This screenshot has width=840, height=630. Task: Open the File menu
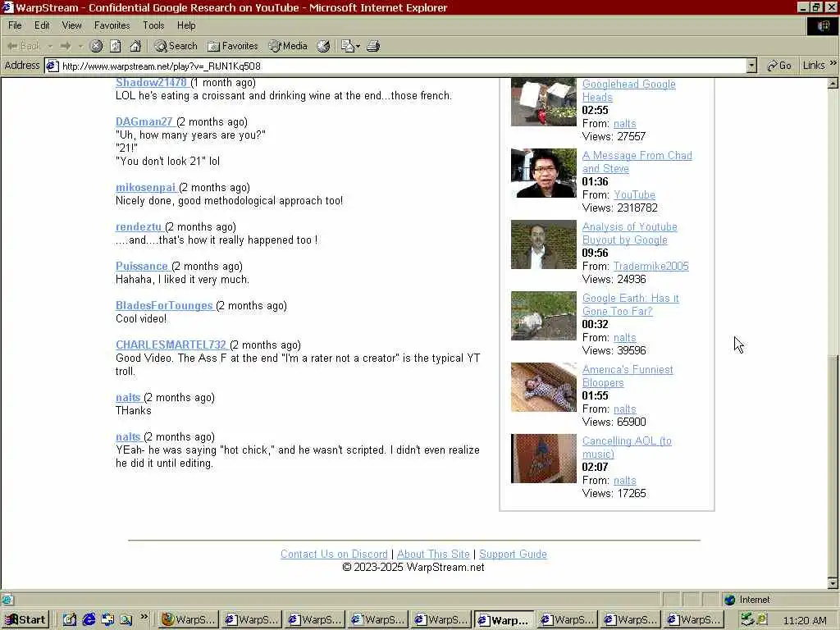coord(15,25)
